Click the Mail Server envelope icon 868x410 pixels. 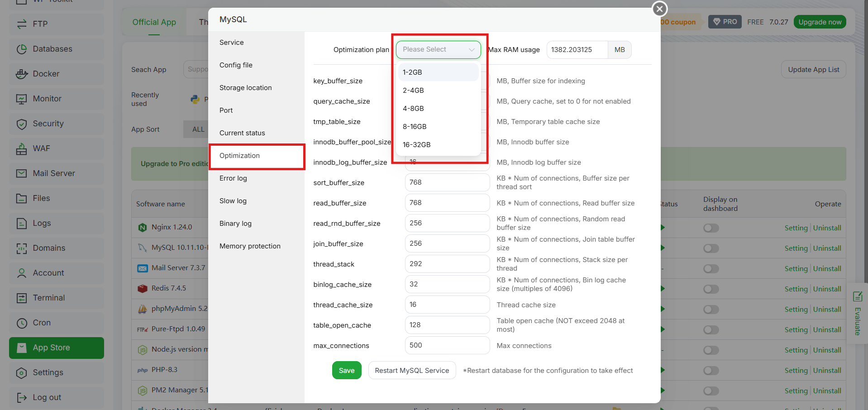tap(22, 173)
